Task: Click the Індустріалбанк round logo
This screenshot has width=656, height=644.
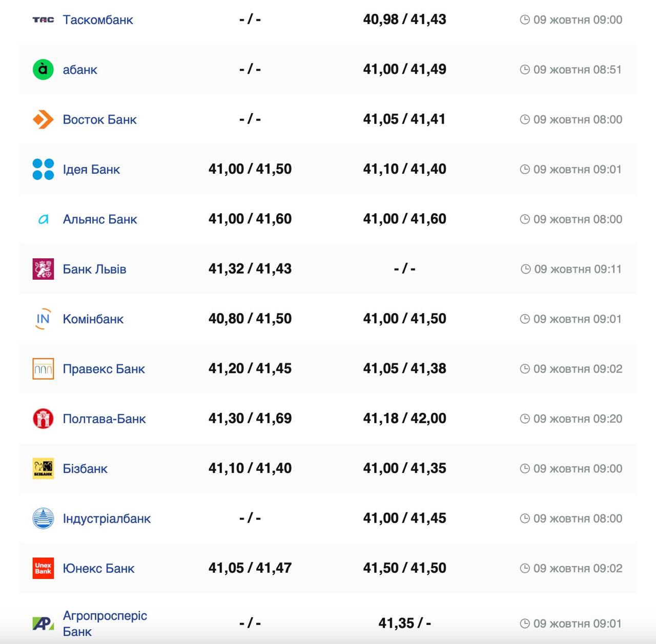Action: pyautogui.click(x=43, y=518)
